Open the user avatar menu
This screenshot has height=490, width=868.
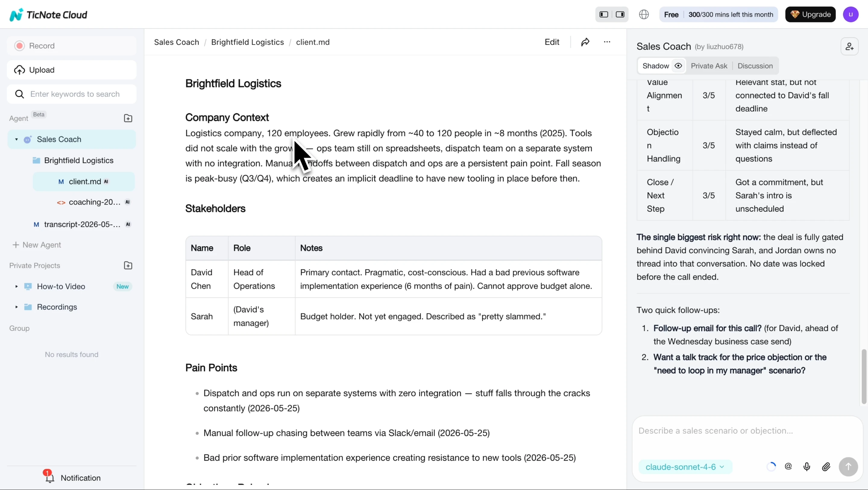click(x=851, y=14)
